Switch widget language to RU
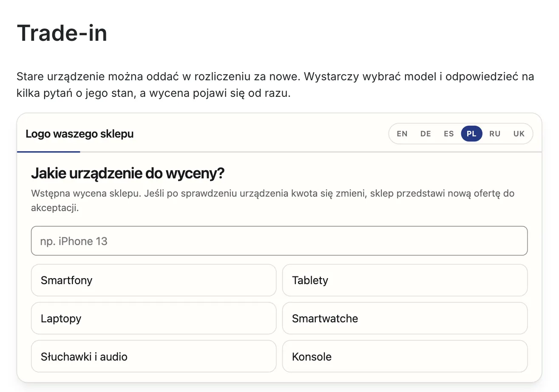The image size is (559, 392). click(x=495, y=134)
